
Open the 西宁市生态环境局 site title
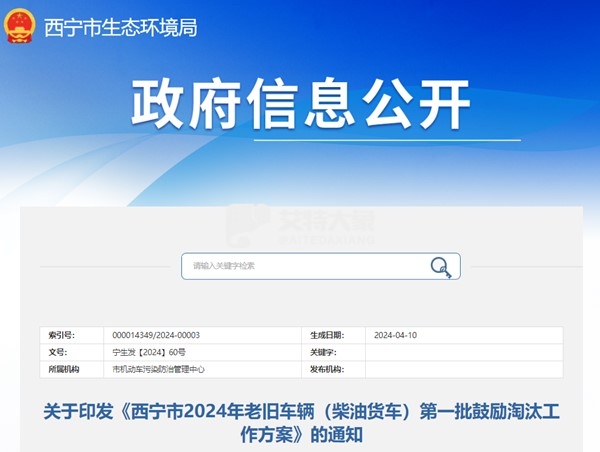(120, 27)
